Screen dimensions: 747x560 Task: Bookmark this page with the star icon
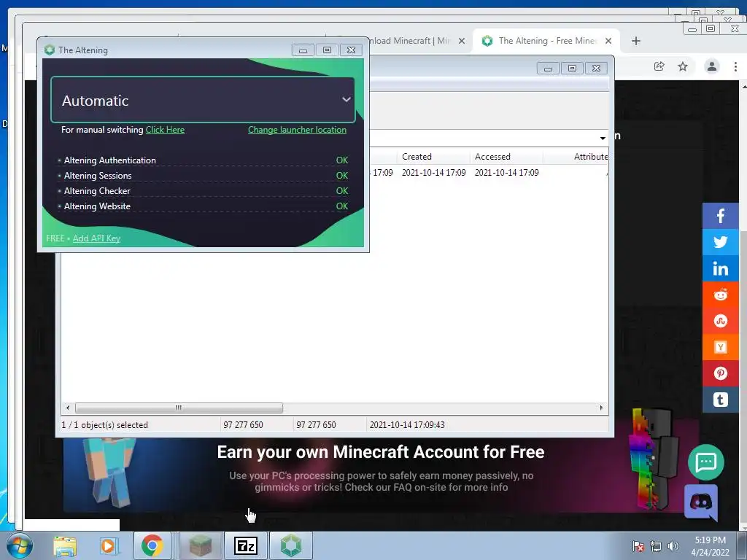click(x=683, y=66)
